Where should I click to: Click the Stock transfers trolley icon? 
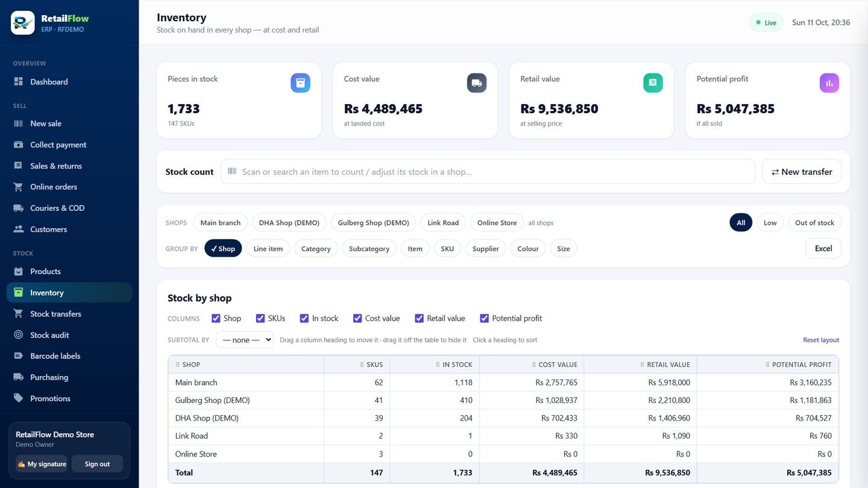coord(18,314)
